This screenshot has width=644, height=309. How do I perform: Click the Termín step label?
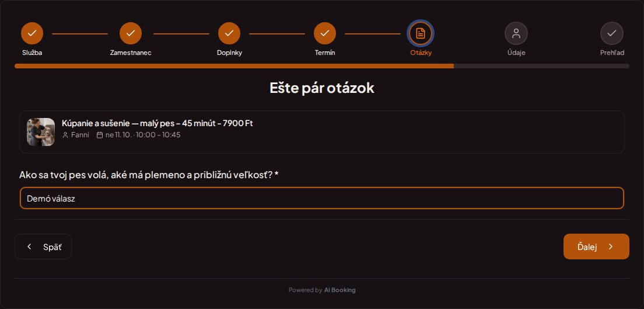[325, 53]
